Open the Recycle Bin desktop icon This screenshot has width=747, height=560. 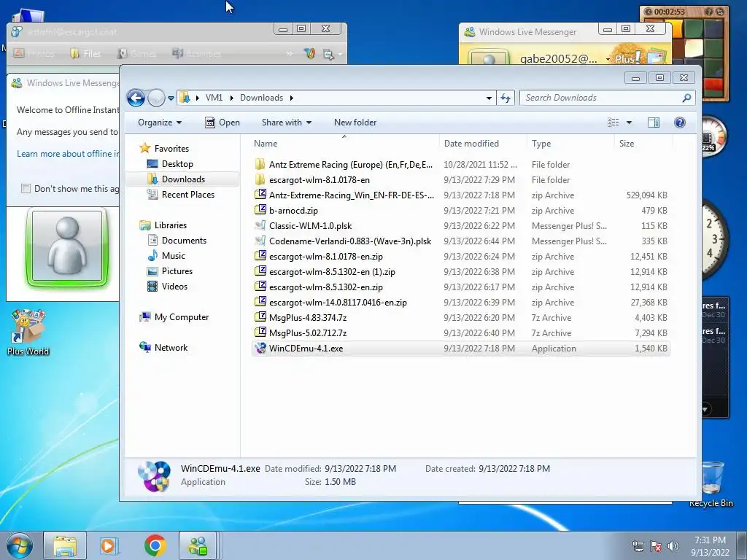[711, 483]
